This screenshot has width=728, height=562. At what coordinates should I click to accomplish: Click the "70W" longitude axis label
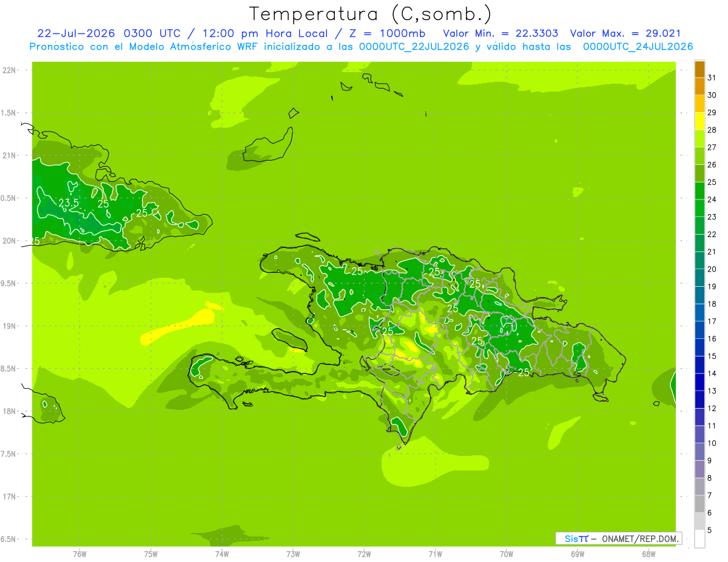507,554
